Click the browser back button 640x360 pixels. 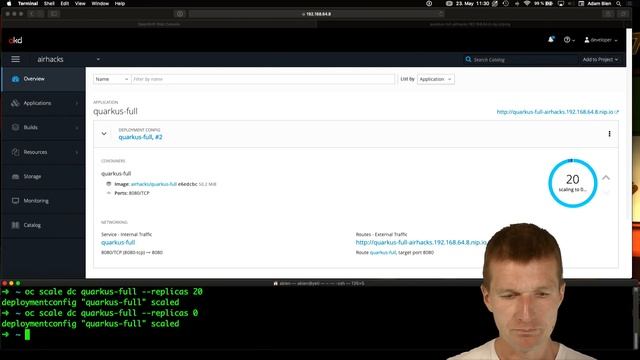(x=32, y=14)
